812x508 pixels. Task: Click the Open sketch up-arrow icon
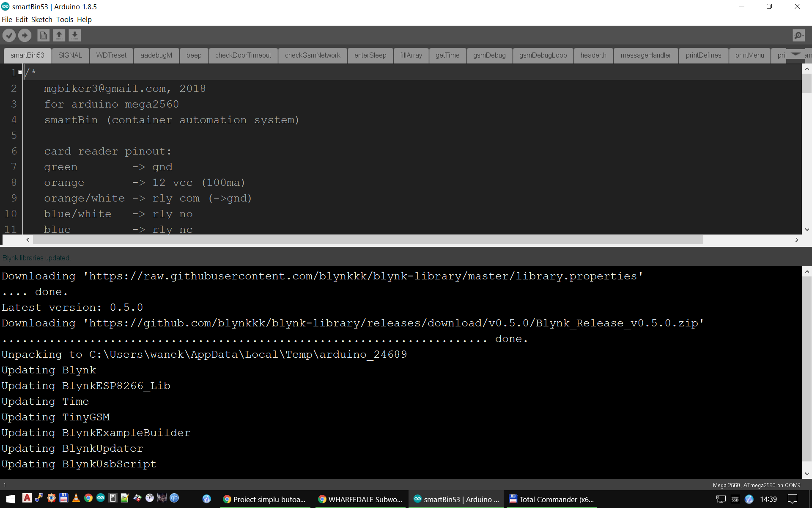59,35
